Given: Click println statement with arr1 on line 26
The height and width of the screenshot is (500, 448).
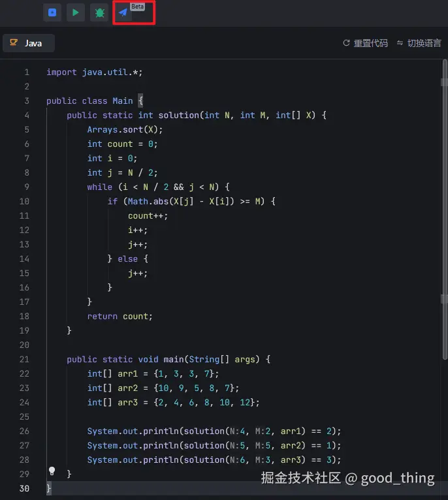Looking at the screenshot, I should coord(214,431).
